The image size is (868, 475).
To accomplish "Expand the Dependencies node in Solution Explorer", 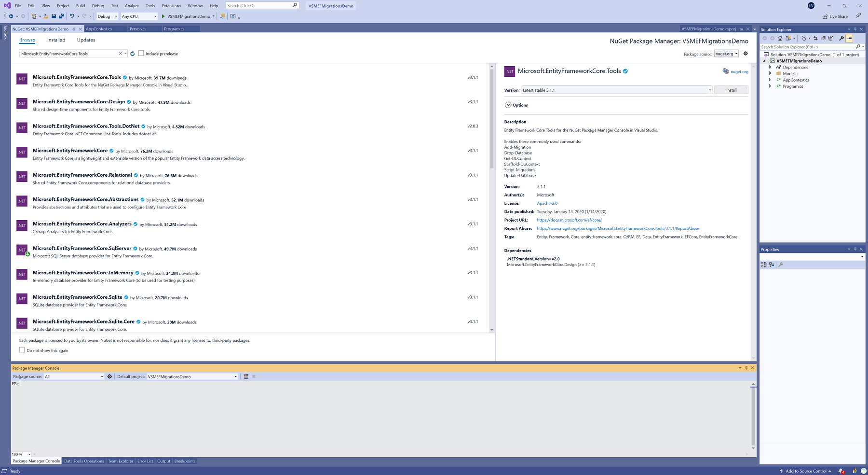I will [770, 67].
